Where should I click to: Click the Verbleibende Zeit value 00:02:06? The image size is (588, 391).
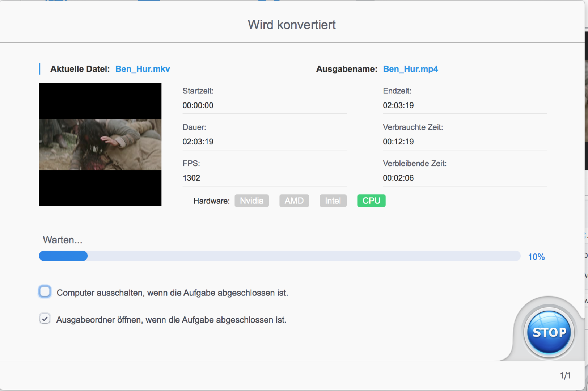[398, 178]
